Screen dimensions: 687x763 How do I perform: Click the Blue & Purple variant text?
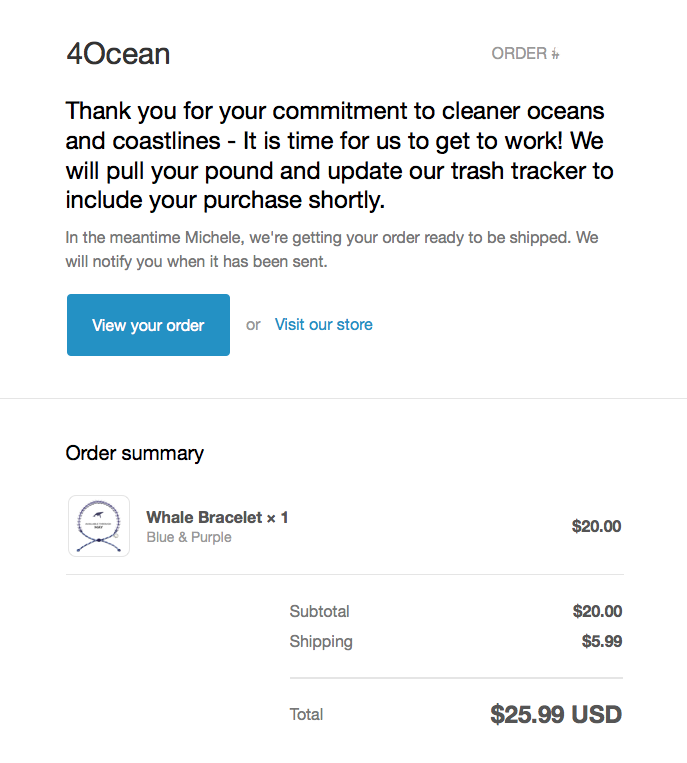click(189, 537)
